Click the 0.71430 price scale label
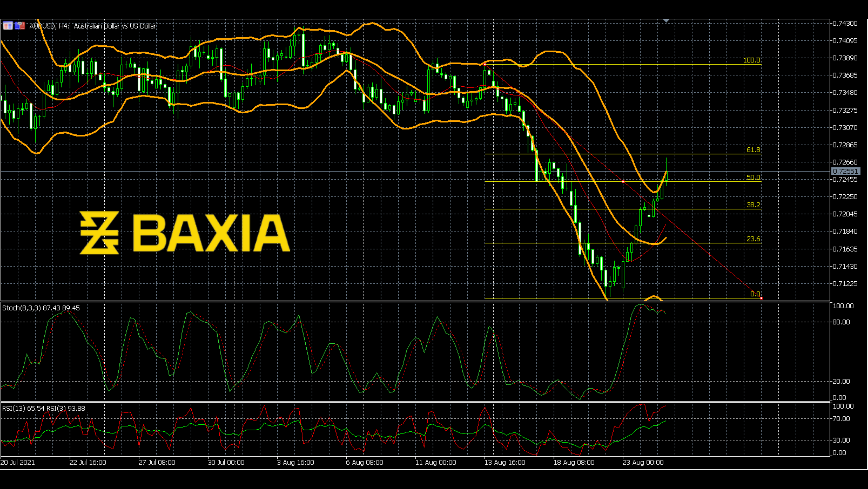This screenshot has height=489, width=868. click(845, 266)
